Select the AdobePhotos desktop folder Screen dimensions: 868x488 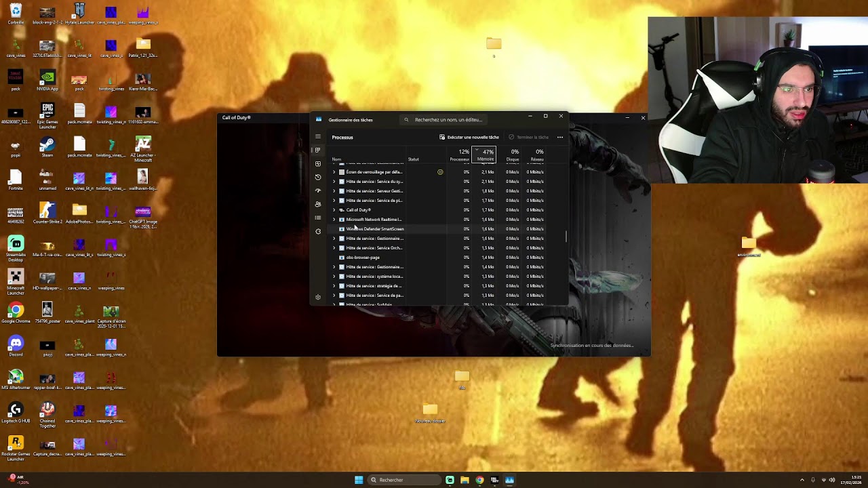click(79, 213)
